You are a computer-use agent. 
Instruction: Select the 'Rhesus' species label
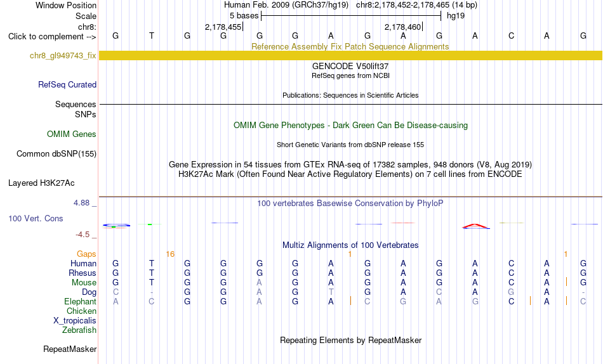pos(83,273)
